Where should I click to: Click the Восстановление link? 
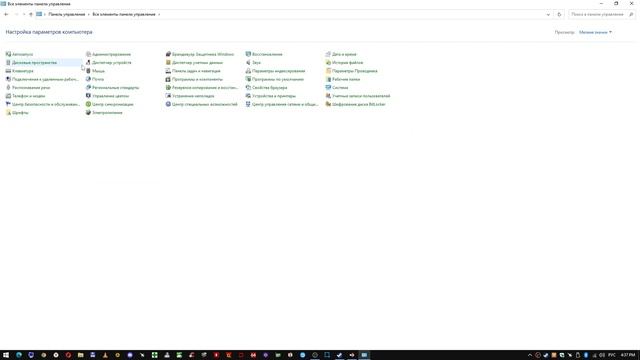pos(267,54)
